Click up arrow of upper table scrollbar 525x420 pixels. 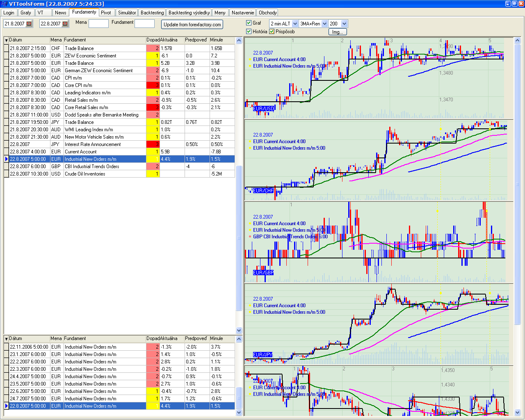tap(239, 40)
